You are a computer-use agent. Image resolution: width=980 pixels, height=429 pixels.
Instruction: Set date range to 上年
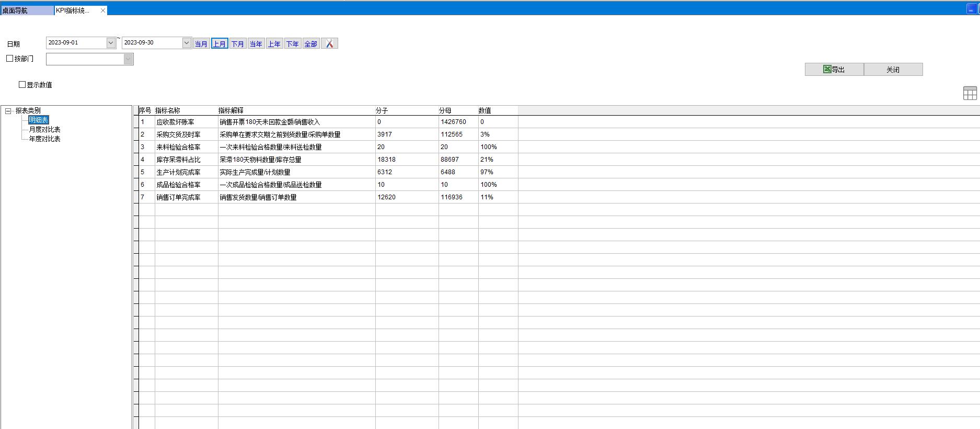(274, 44)
